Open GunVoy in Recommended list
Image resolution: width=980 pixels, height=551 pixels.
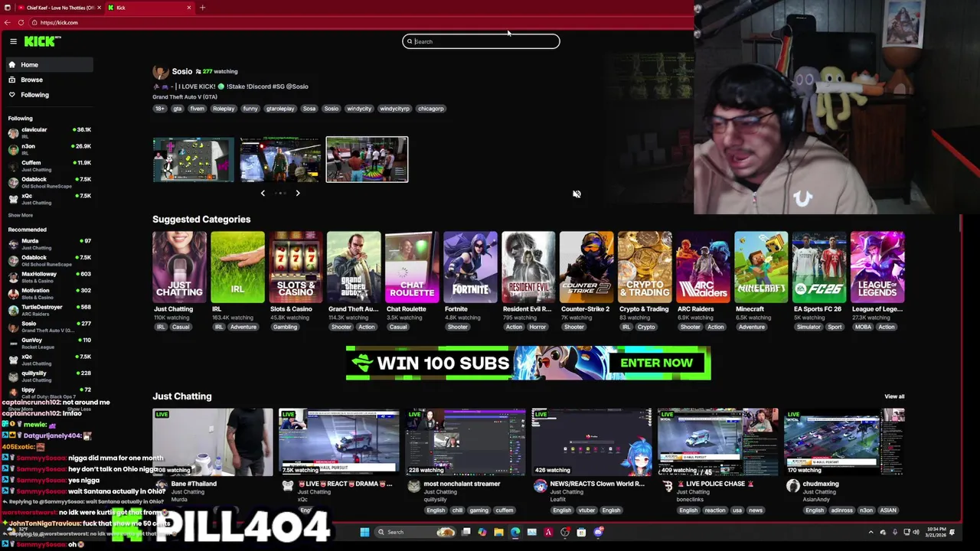click(50, 343)
